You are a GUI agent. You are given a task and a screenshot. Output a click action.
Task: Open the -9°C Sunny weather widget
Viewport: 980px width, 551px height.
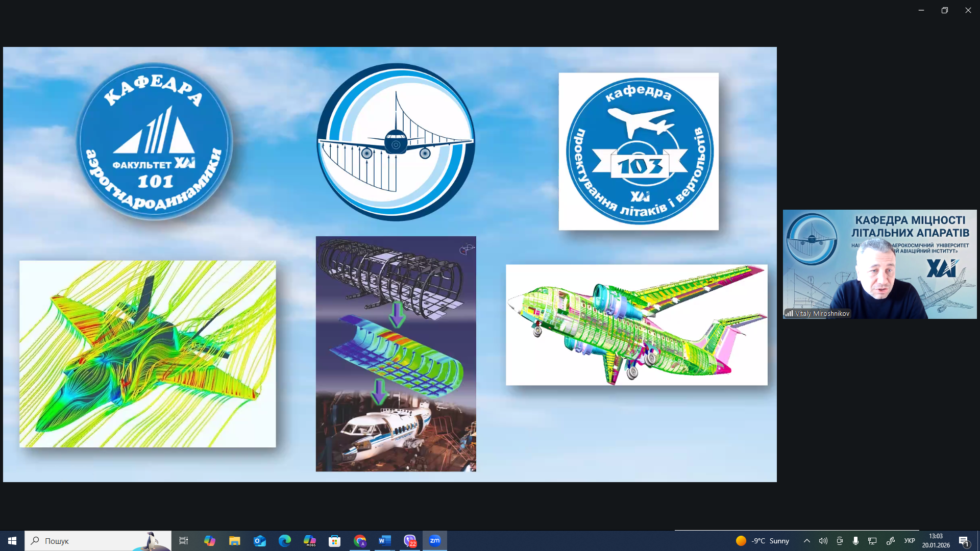tap(763, 541)
